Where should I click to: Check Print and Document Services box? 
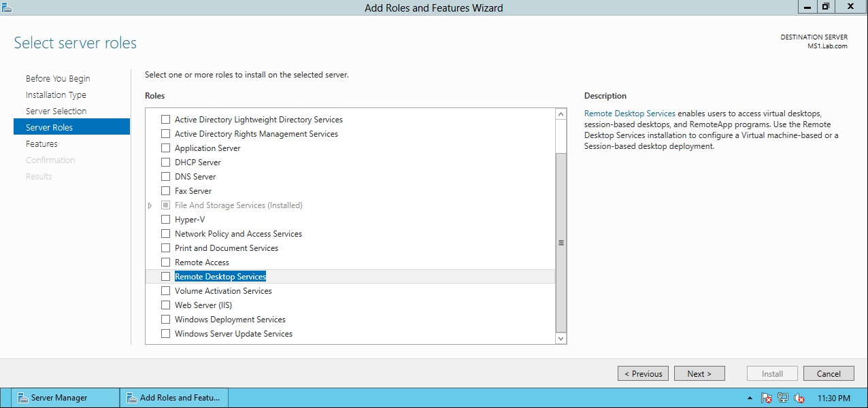165,248
